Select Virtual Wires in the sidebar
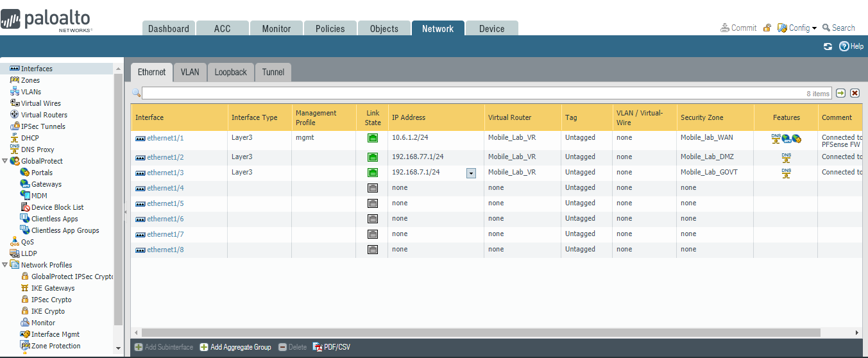The width and height of the screenshot is (868, 358). [x=41, y=103]
